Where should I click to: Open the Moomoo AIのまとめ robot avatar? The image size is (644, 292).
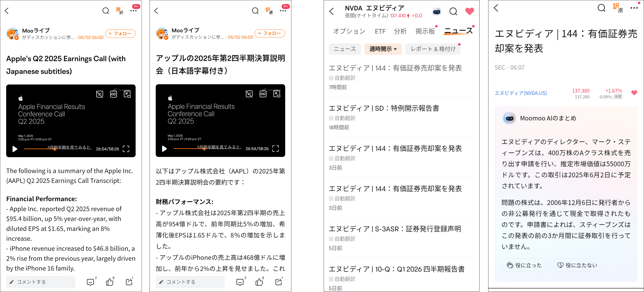pyautogui.click(x=509, y=118)
